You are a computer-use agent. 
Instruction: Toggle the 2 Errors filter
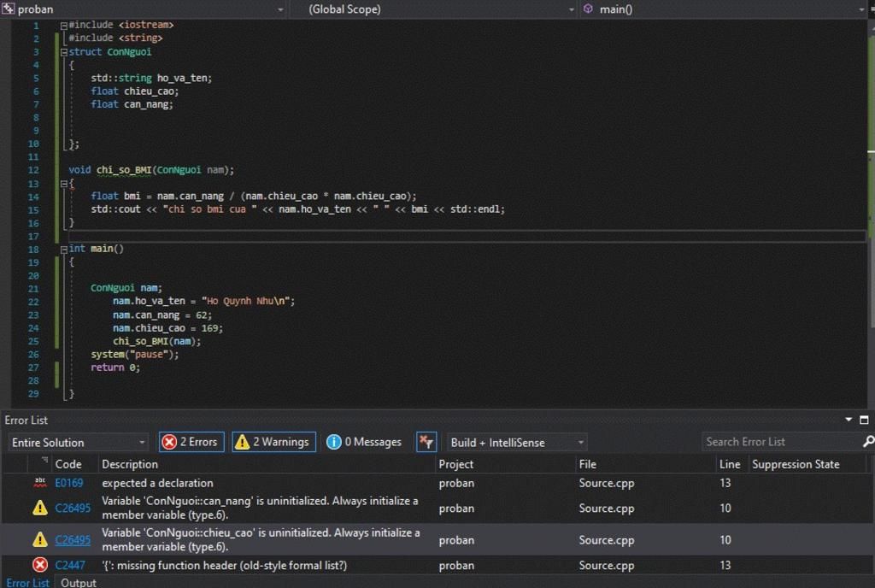(191, 442)
